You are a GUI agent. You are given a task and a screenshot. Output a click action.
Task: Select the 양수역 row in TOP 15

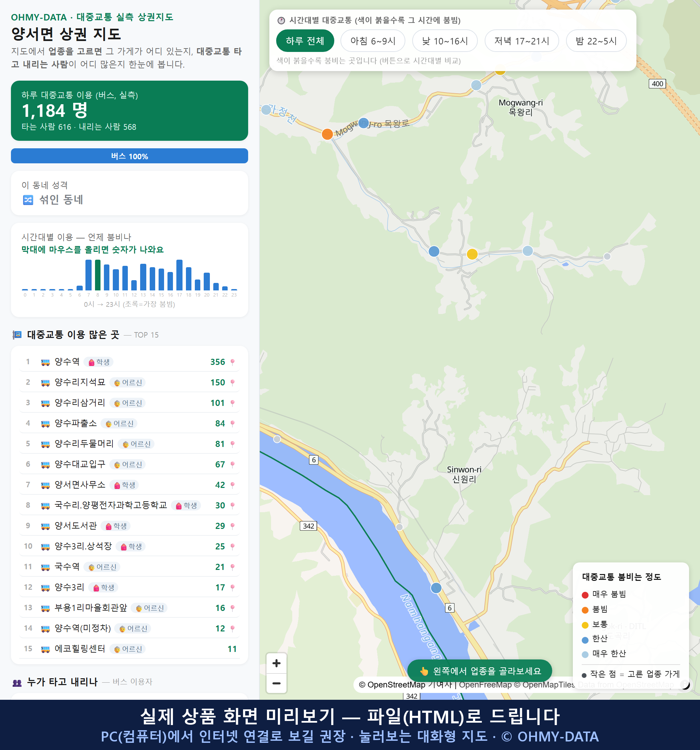pyautogui.click(x=130, y=362)
